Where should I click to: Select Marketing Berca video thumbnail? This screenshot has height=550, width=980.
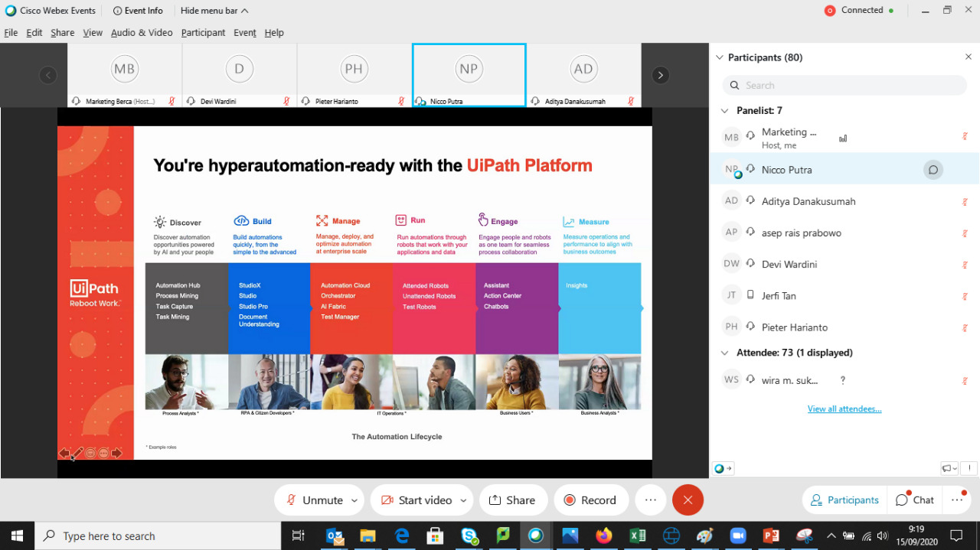(125, 75)
